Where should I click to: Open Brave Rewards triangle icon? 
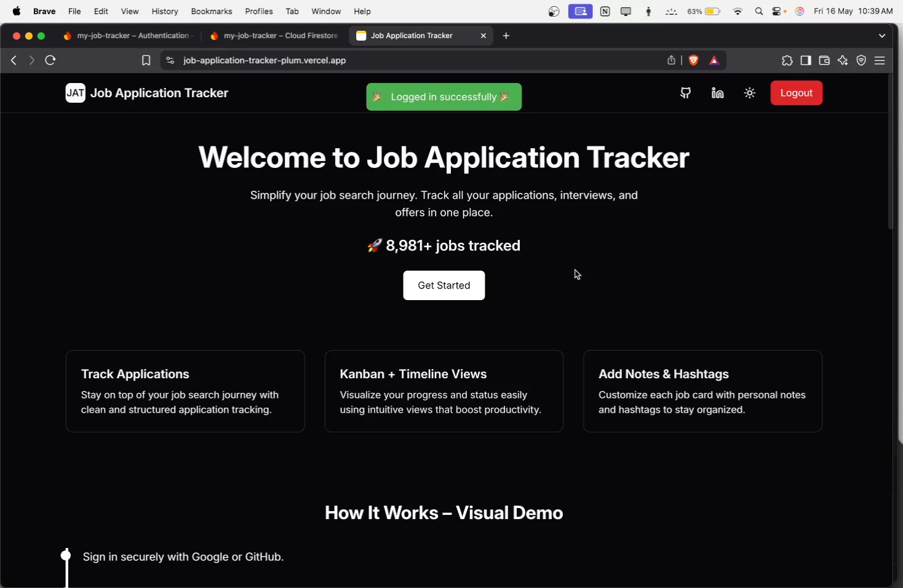pos(714,60)
